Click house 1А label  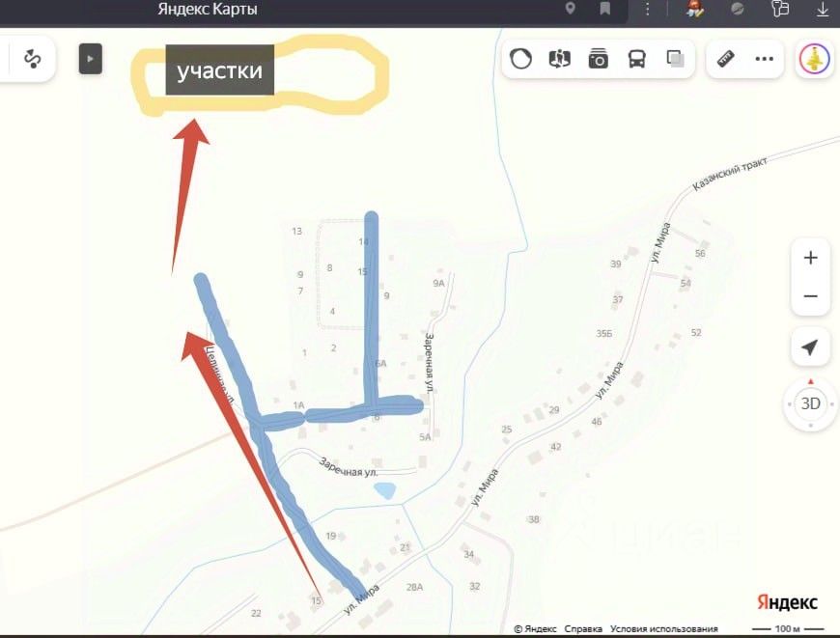pyautogui.click(x=298, y=405)
